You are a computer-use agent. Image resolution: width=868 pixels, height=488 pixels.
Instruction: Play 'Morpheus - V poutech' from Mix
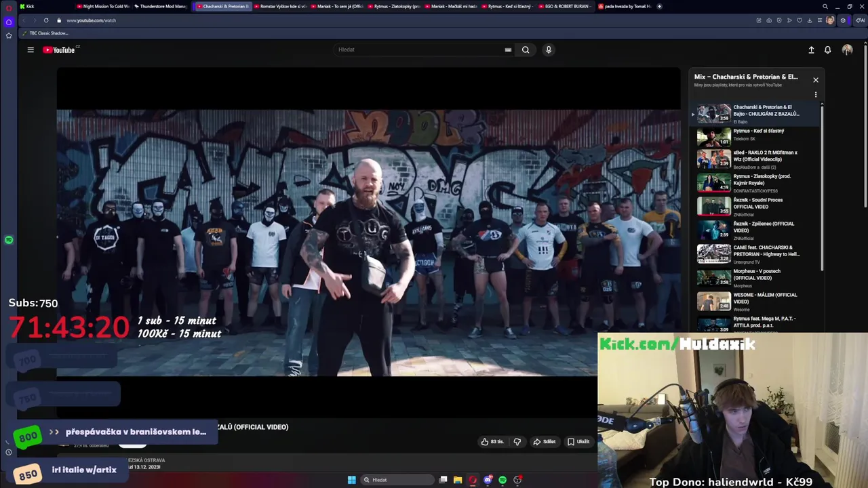point(755,278)
